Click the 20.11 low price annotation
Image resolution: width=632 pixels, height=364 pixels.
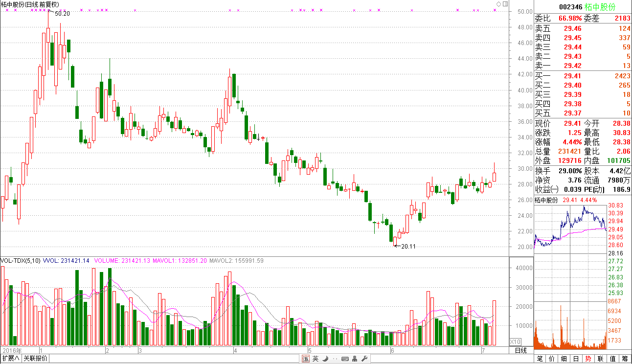[408, 247]
